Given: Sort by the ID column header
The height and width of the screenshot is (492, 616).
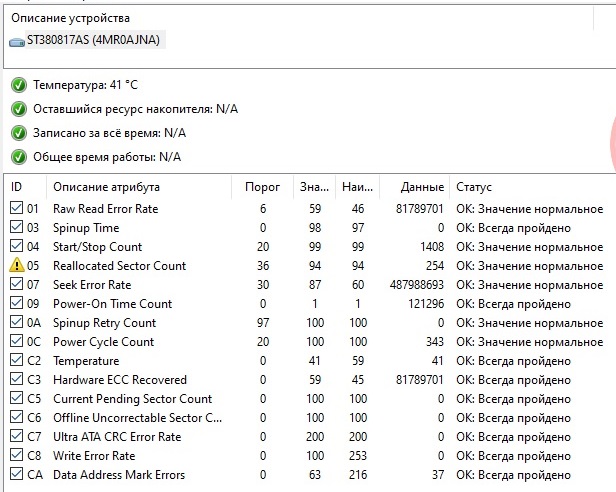Looking at the screenshot, I should click(x=26, y=187).
